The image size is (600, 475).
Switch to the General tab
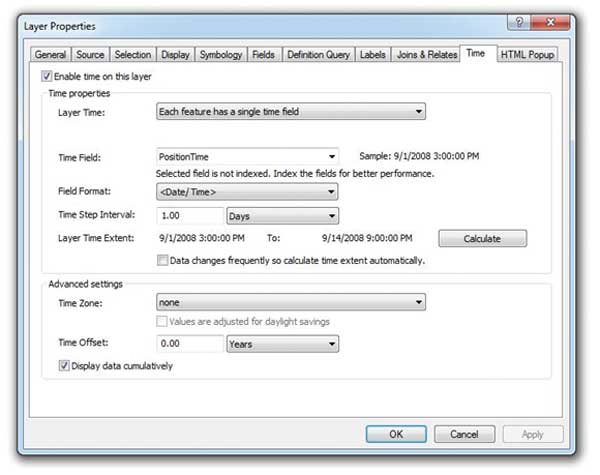(x=51, y=55)
